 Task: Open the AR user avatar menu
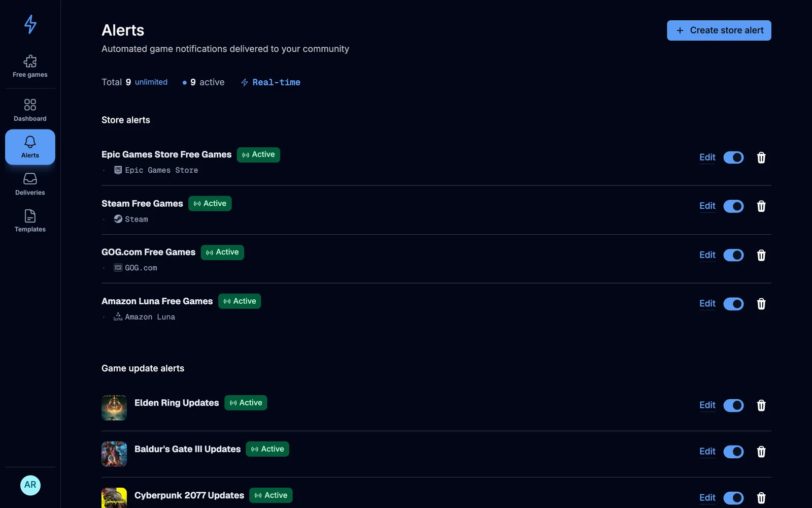30,485
